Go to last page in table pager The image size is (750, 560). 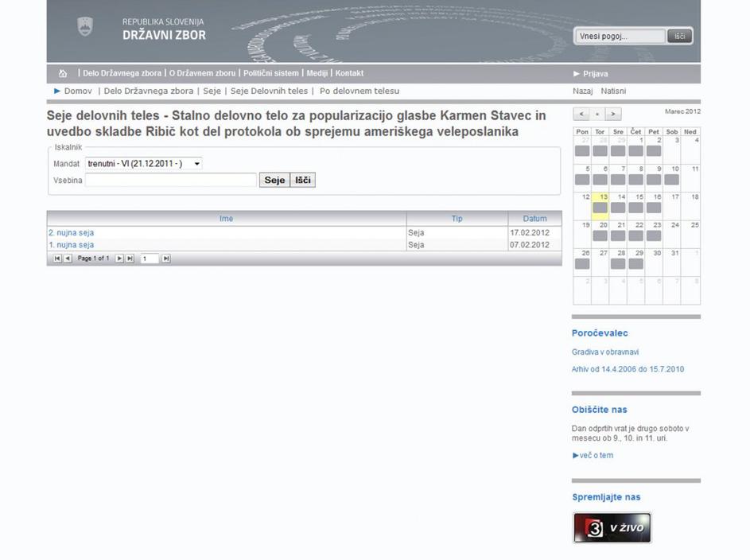(x=130, y=259)
